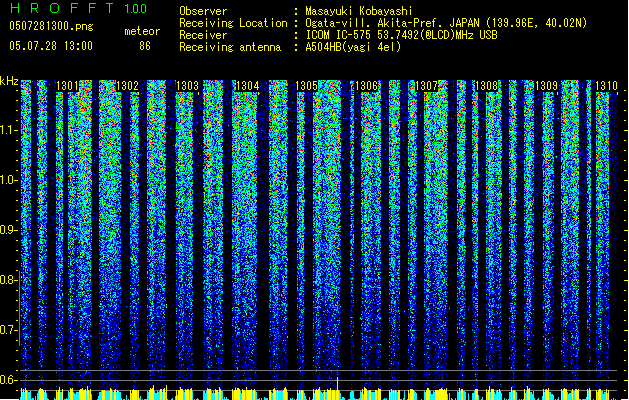Screen dimensions: 629x400
Task: Click the 0.9 kHz axis tick label
Action: point(8,230)
